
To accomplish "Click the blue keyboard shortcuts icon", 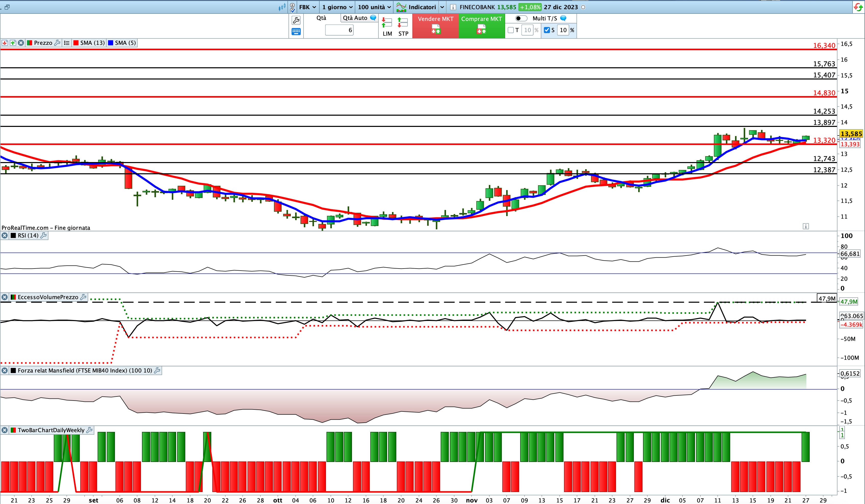I will pyautogui.click(x=296, y=32).
